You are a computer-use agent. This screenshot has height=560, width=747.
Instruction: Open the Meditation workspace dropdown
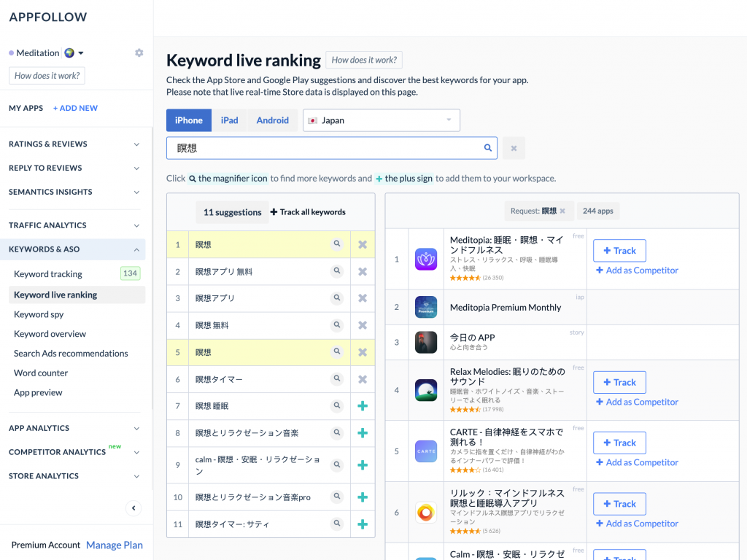(x=80, y=52)
